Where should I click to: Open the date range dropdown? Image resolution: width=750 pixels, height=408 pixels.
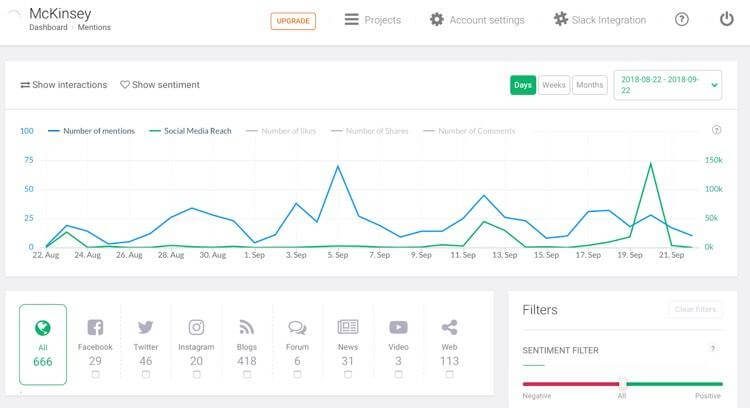tap(668, 85)
